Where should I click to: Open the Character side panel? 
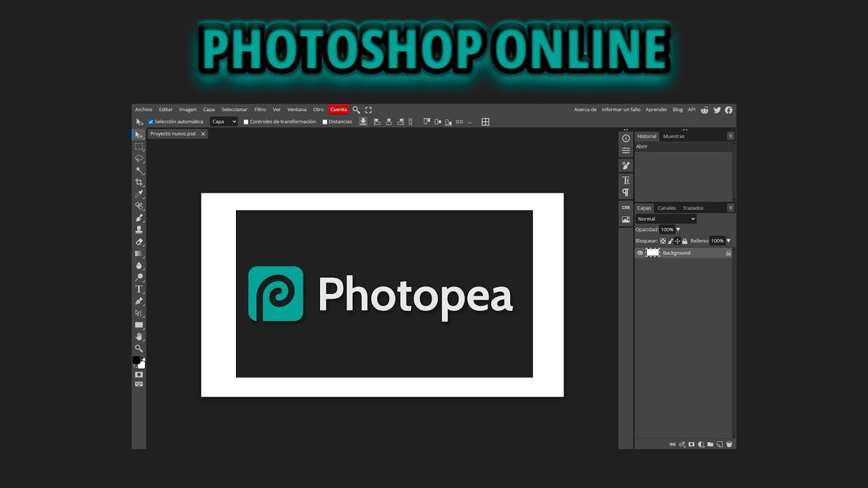click(626, 180)
